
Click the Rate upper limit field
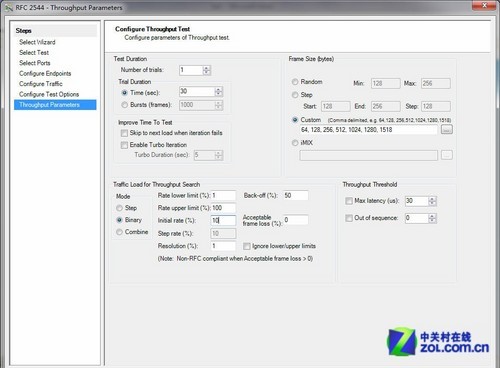[x=223, y=208]
